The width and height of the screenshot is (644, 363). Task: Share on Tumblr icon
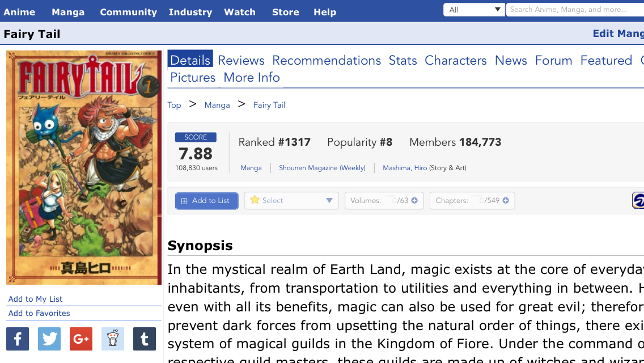click(145, 339)
